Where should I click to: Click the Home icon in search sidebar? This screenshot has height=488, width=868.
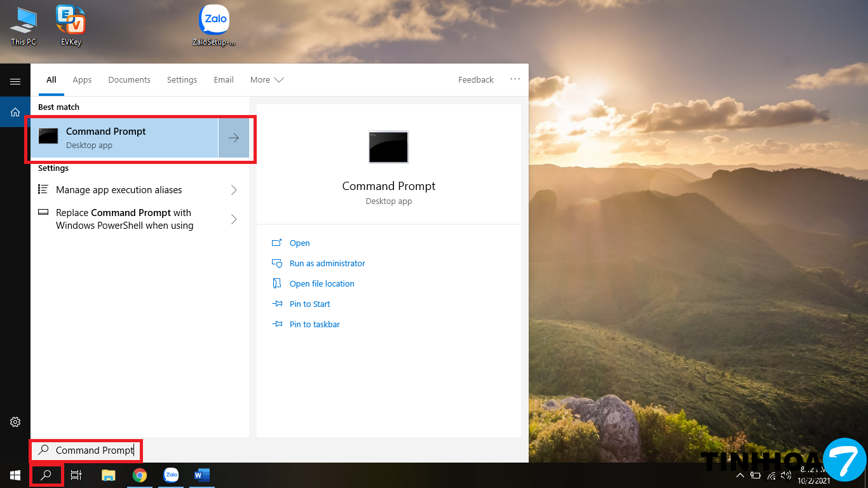(15, 112)
